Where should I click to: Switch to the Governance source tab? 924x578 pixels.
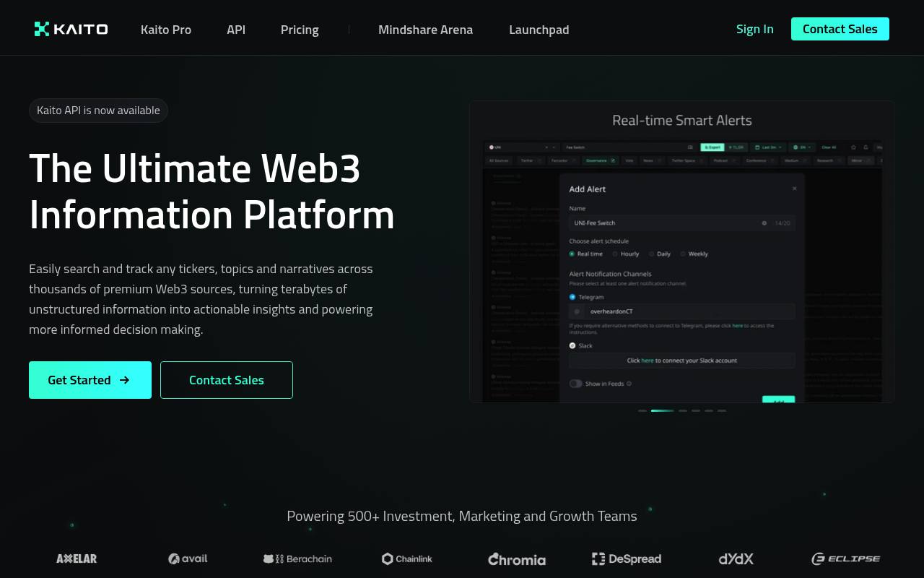pos(601,160)
